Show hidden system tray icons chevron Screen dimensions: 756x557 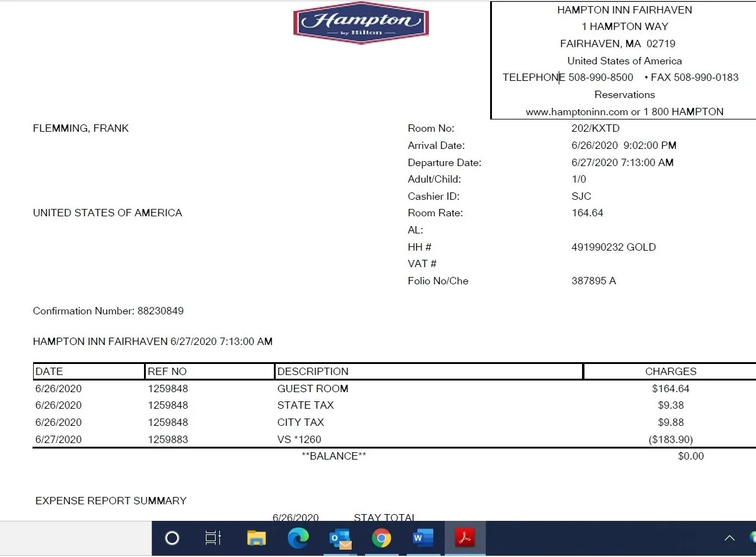[x=729, y=538]
